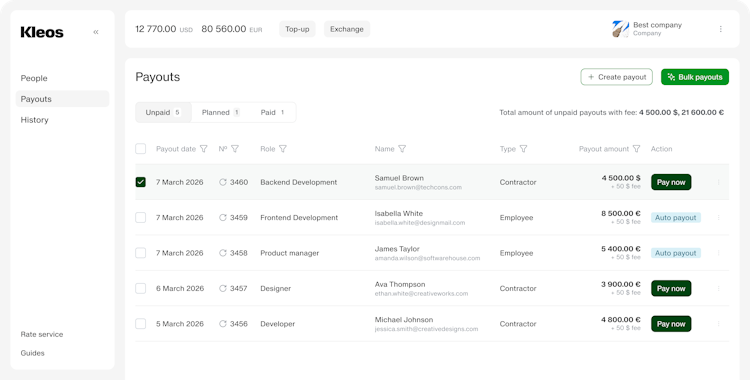Open the Best company logo avatar

620,29
